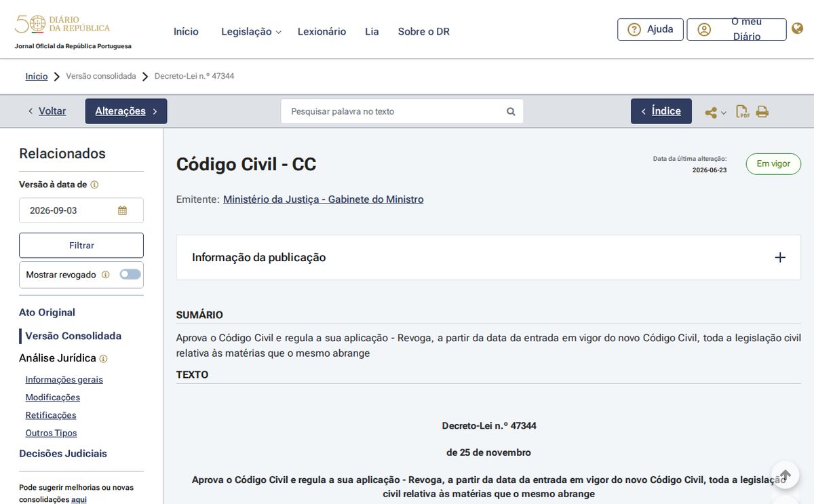Click Decreto-Lei n.º 47344 breadcrumb text

[195, 76]
